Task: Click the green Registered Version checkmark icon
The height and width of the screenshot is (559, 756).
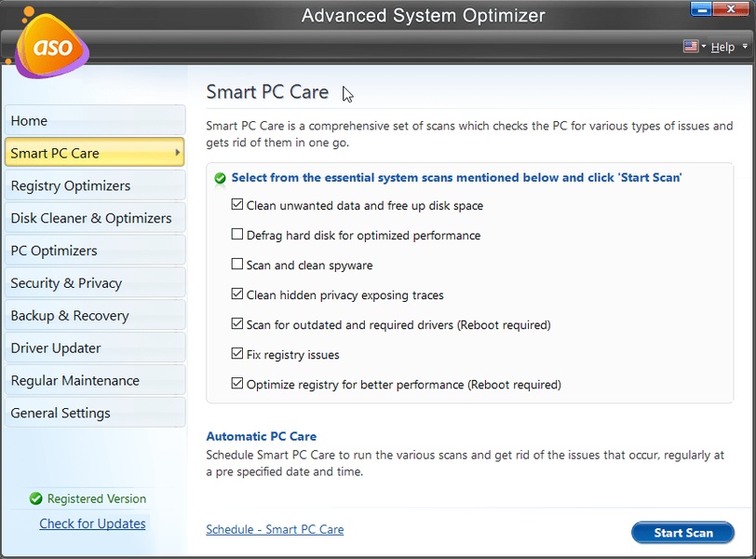Action: tap(36, 498)
